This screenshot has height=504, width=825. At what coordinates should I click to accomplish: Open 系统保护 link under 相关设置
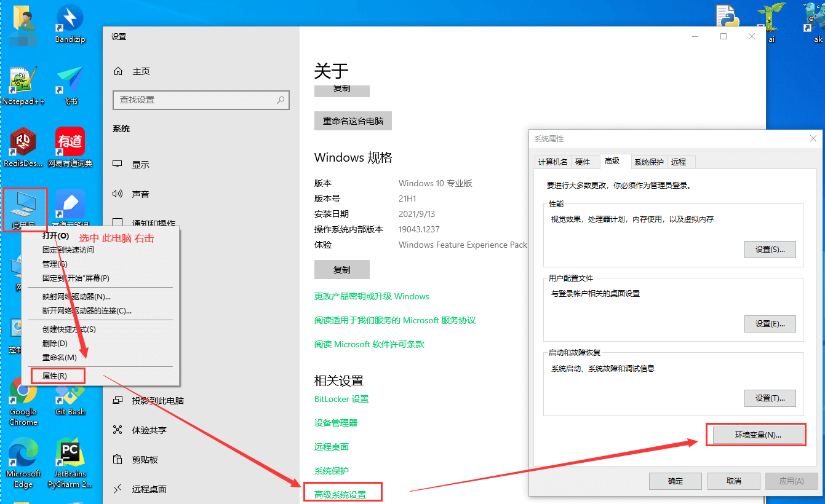(x=332, y=471)
